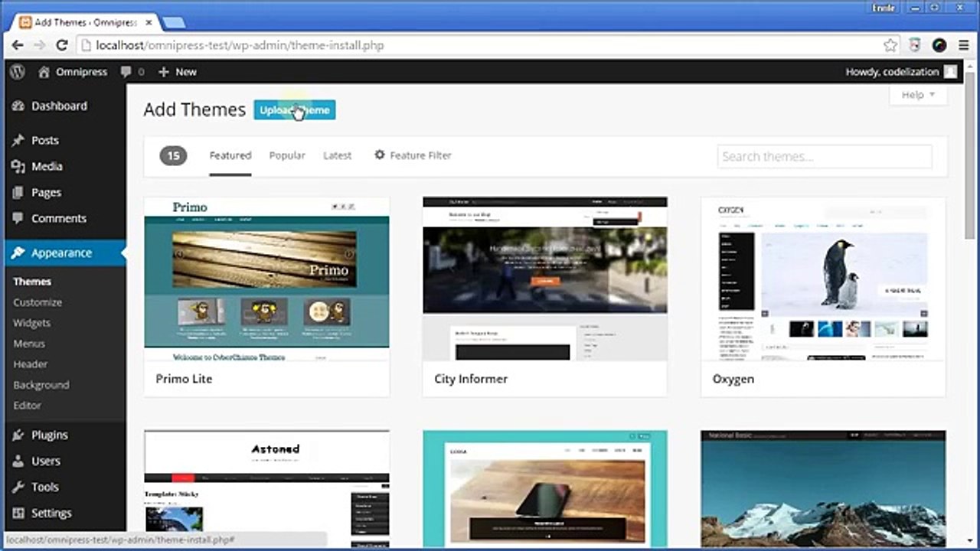Open the Omnipress site home link
Image resolution: width=980 pixels, height=551 pixels.
[x=72, y=71]
